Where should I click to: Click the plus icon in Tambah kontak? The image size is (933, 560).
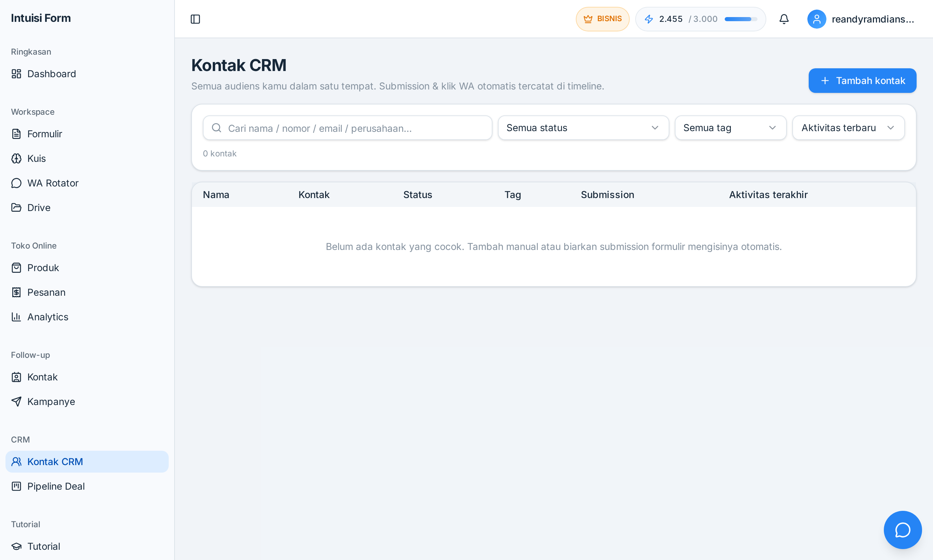825,80
